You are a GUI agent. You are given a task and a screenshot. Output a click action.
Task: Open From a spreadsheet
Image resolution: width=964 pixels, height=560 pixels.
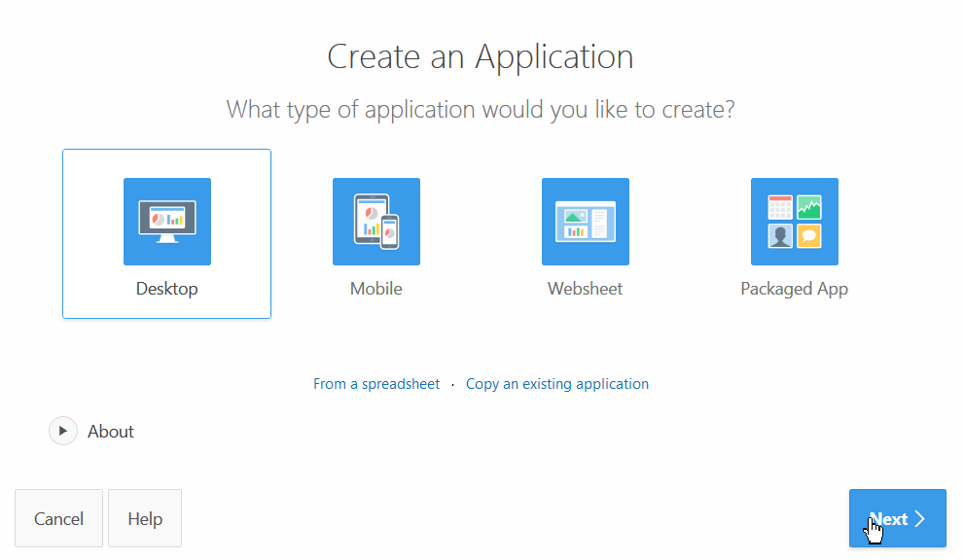(x=376, y=383)
